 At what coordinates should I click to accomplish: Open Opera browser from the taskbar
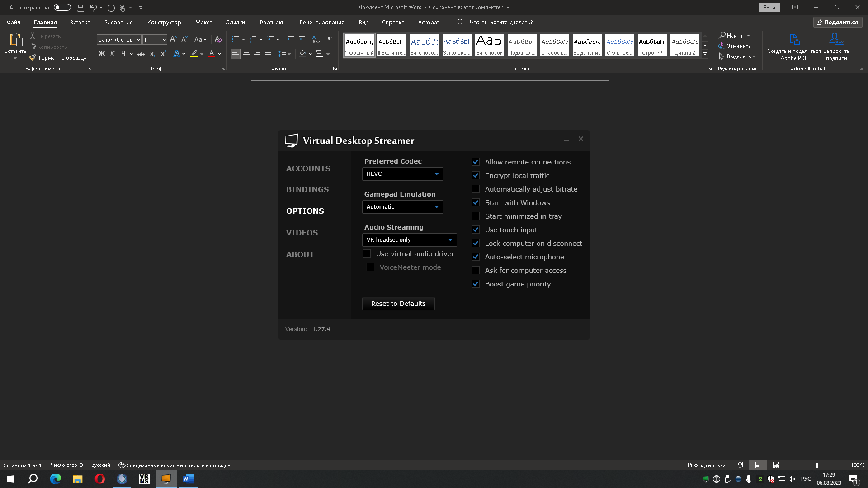pyautogui.click(x=100, y=479)
